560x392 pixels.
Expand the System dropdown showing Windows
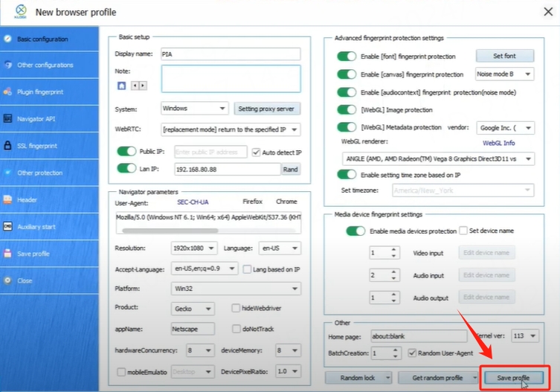tap(194, 109)
